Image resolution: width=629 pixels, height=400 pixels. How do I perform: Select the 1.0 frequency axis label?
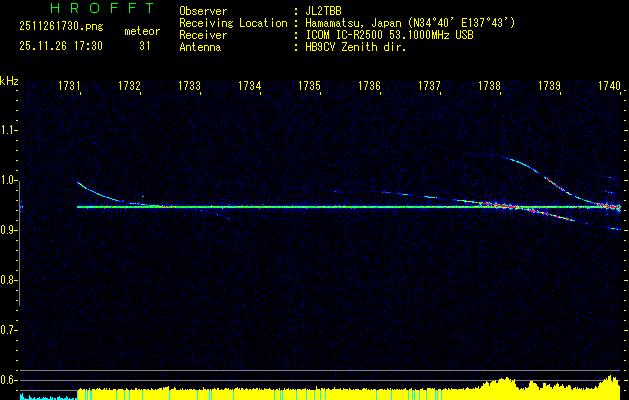coord(9,181)
